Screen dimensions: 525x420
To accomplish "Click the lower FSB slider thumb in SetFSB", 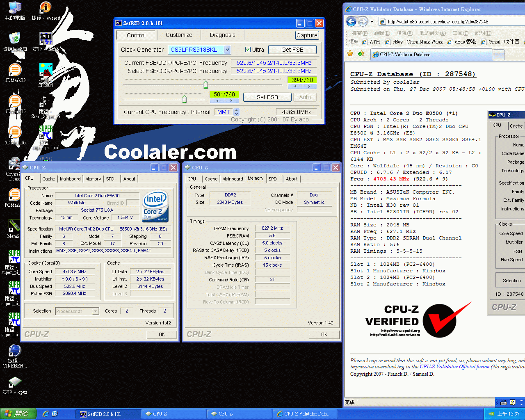I will (x=184, y=99).
